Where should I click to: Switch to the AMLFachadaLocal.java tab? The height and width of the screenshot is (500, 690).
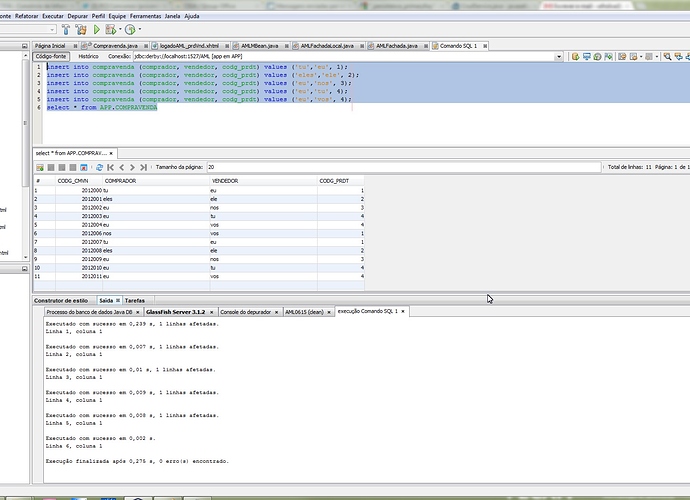327,46
